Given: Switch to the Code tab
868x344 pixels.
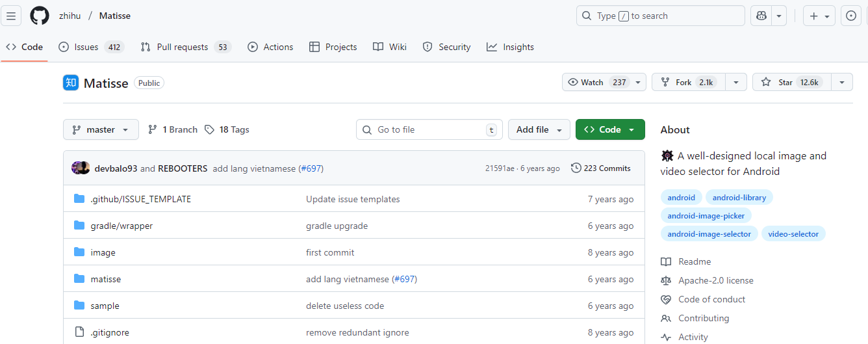Looking at the screenshot, I should (24, 47).
